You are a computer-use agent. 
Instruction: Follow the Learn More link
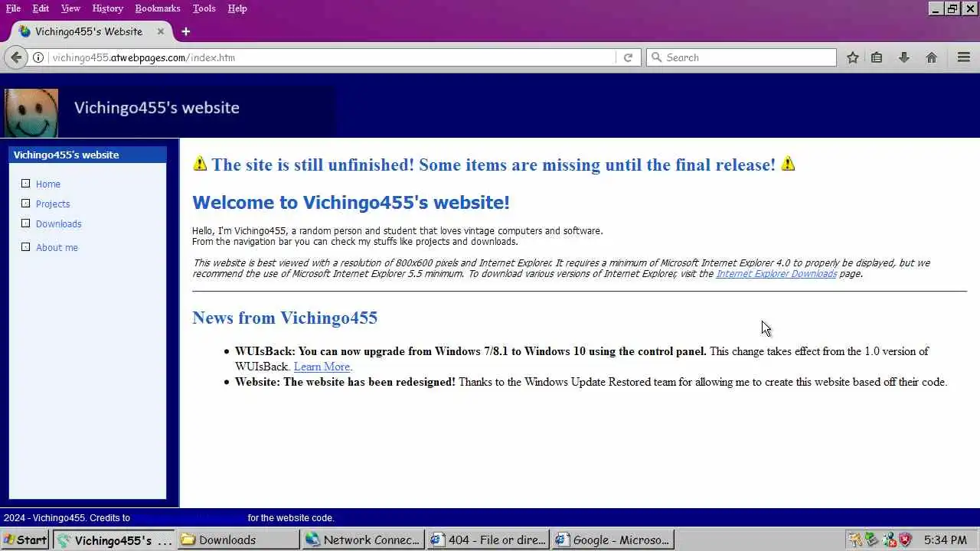pyautogui.click(x=322, y=367)
